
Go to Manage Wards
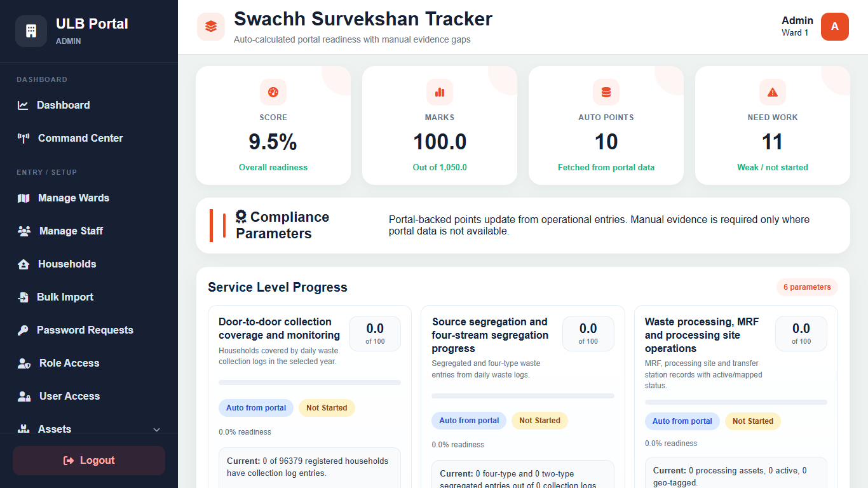click(89, 198)
